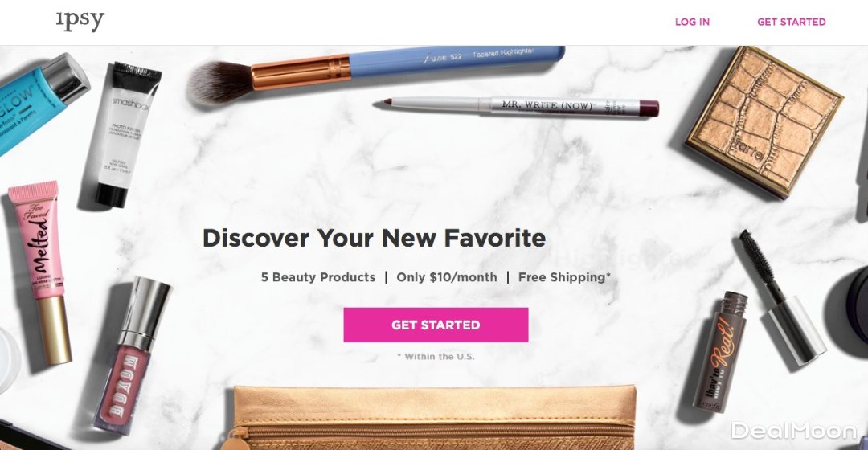Click the tarte gold bronzer compact
The height and width of the screenshot is (450, 868).
pyautogui.click(x=766, y=121)
